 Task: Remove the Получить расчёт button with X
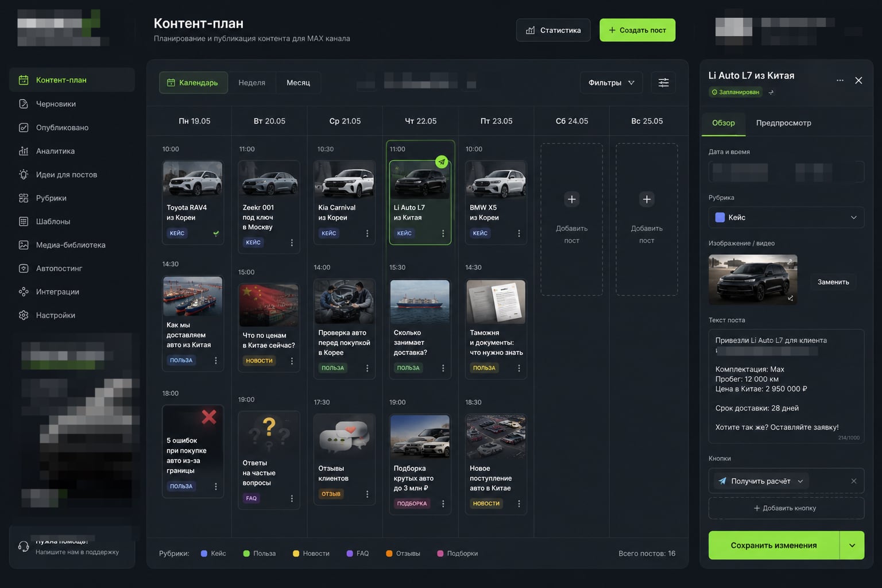[x=854, y=481]
